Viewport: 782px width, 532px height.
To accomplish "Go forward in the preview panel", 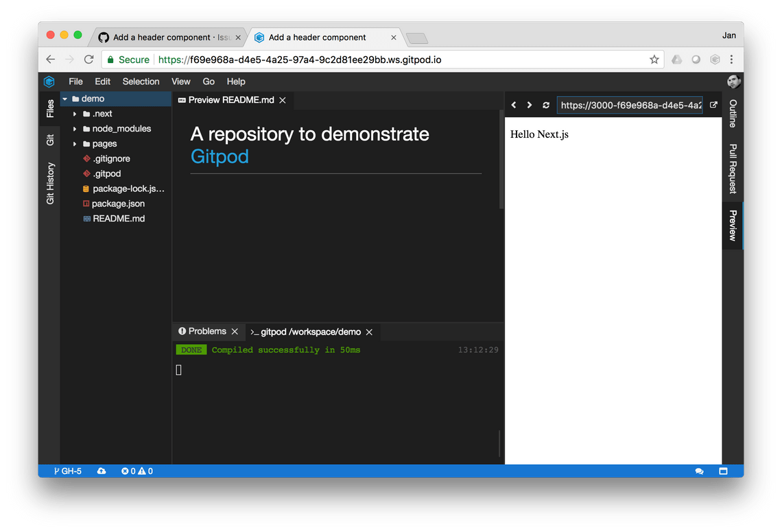I will 530,105.
